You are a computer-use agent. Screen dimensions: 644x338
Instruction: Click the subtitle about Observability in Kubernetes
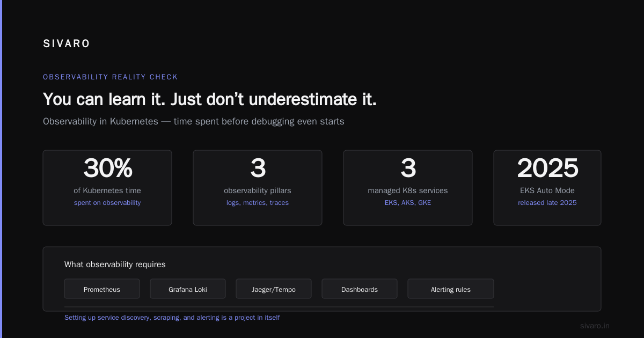194,121
